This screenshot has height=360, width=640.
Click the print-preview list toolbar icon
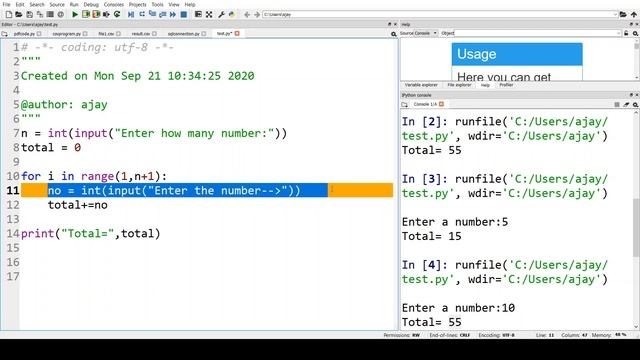click(50, 15)
